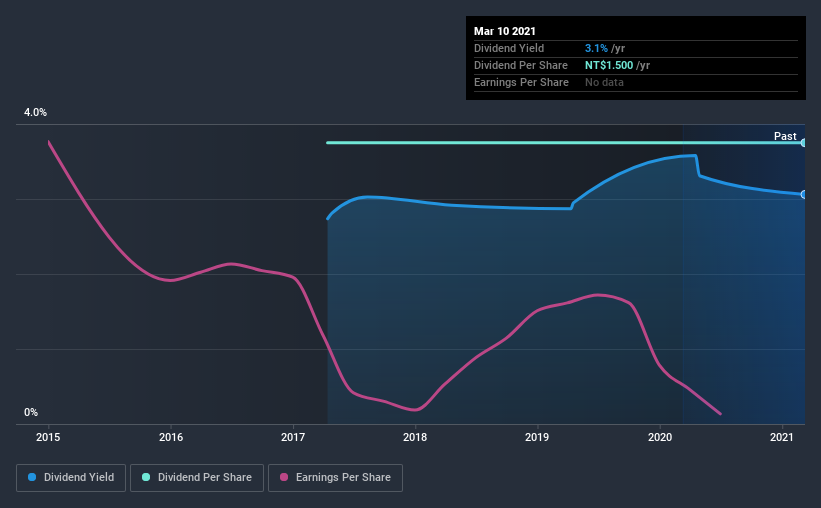Toggle the Earnings Per Share legend button
Viewport: 821px width, 508px height.
pos(335,478)
